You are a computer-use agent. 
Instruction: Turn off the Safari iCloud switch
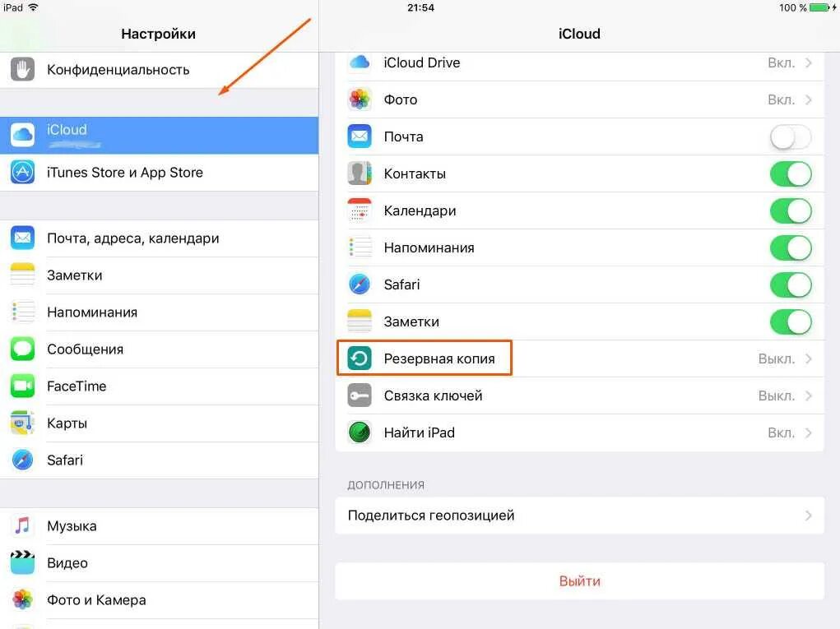click(791, 284)
